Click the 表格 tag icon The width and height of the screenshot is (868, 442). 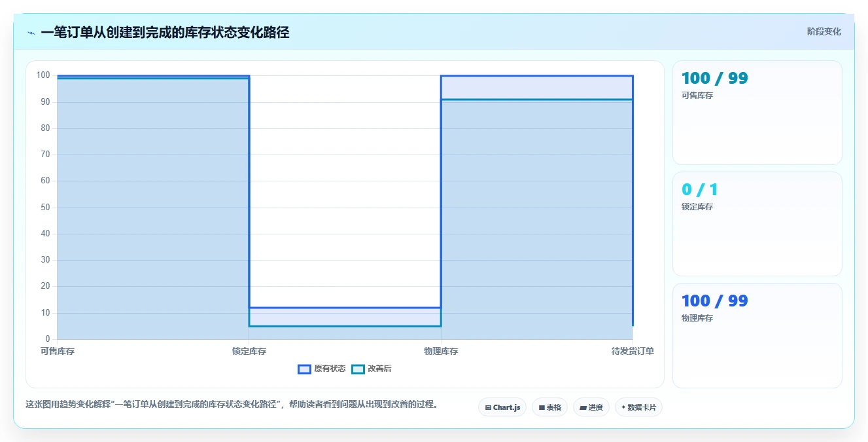coord(542,407)
